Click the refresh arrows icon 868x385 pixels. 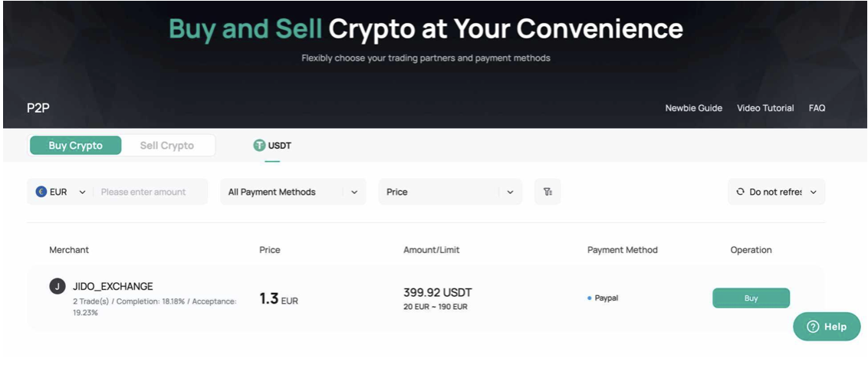pyautogui.click(x=740, y=192)
